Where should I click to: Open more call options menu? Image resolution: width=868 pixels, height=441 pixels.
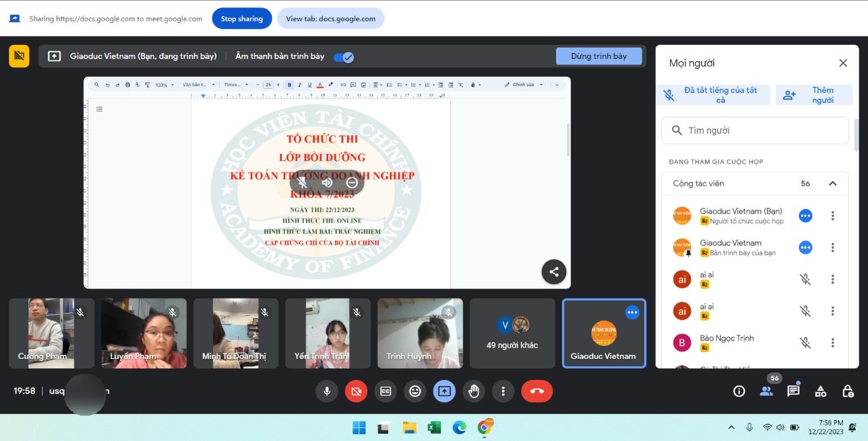(x=502, y=391)
